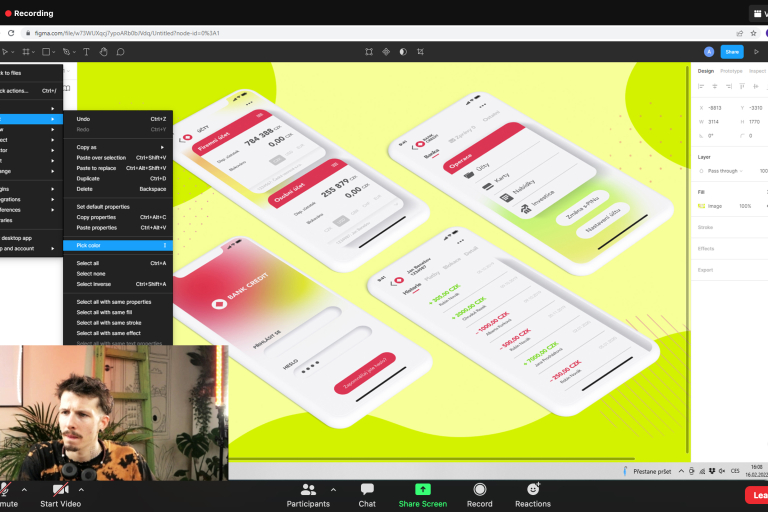Image resolution: width=768 pixels, height=512 pixels.
Task: Click the Edit object icon
Action: (x=369, y=52)
